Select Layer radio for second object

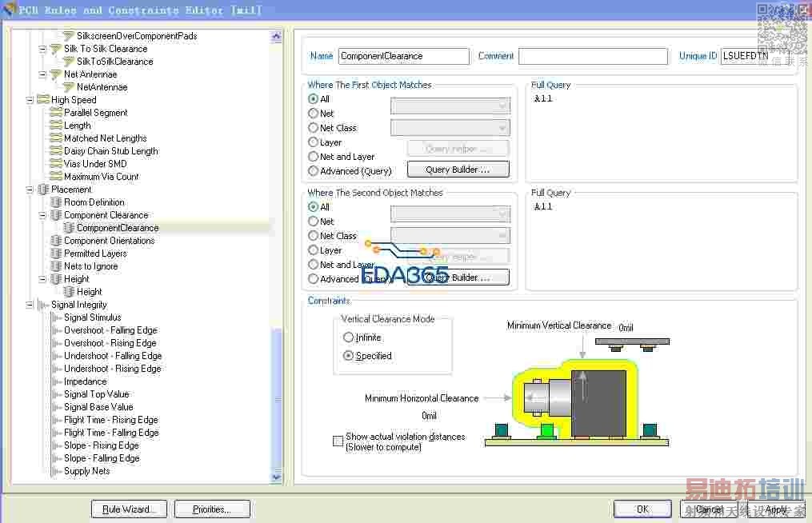pos(313,250)
